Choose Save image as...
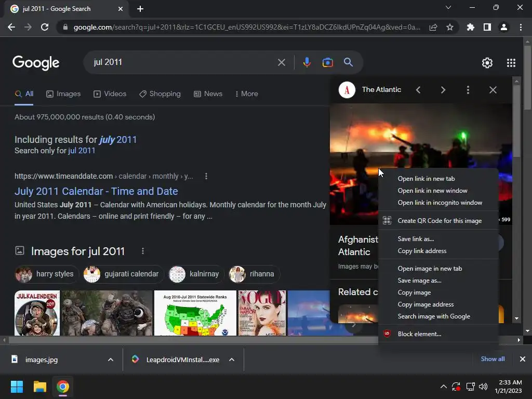 pyautogui.click(x=438, y=281)
